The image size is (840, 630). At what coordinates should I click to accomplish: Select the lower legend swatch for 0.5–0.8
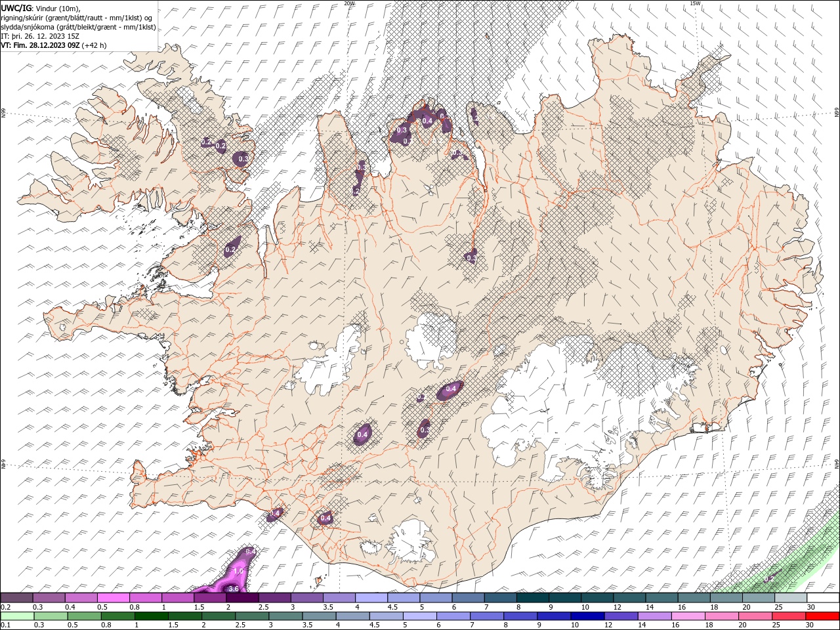[84, 616]
